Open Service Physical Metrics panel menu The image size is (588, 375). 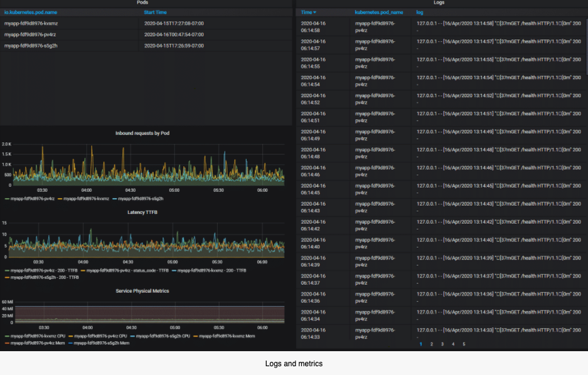click(142, 291)
